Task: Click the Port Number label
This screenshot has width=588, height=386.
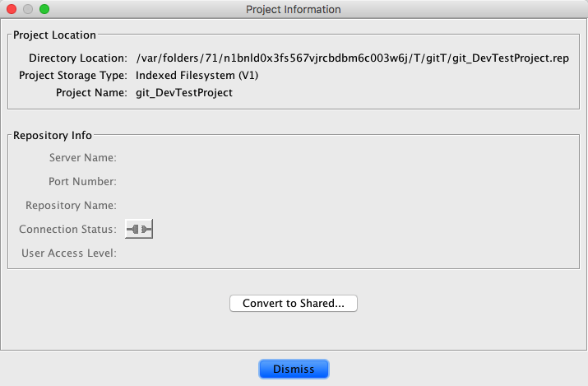Action: (x=82, y=181)
